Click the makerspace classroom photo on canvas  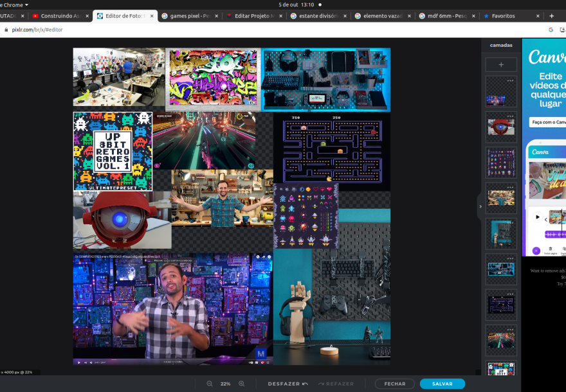tap(119, 77)
